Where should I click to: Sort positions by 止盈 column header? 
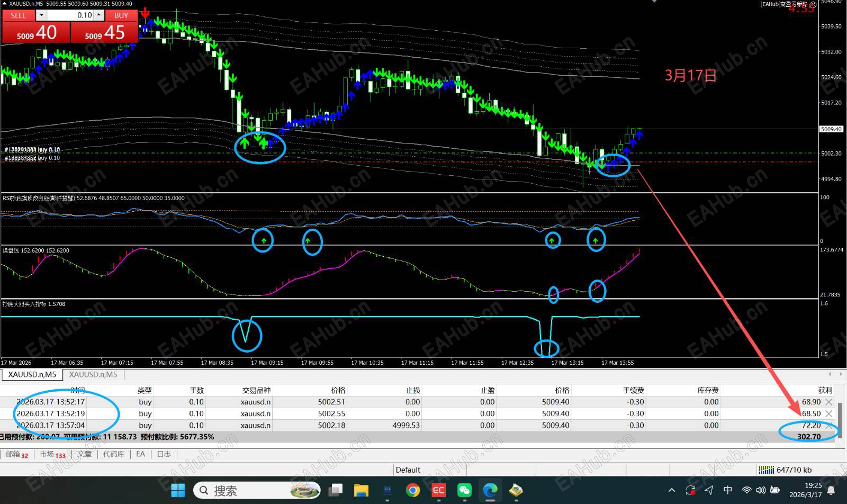pyautogui.click(x=488, y=390)
